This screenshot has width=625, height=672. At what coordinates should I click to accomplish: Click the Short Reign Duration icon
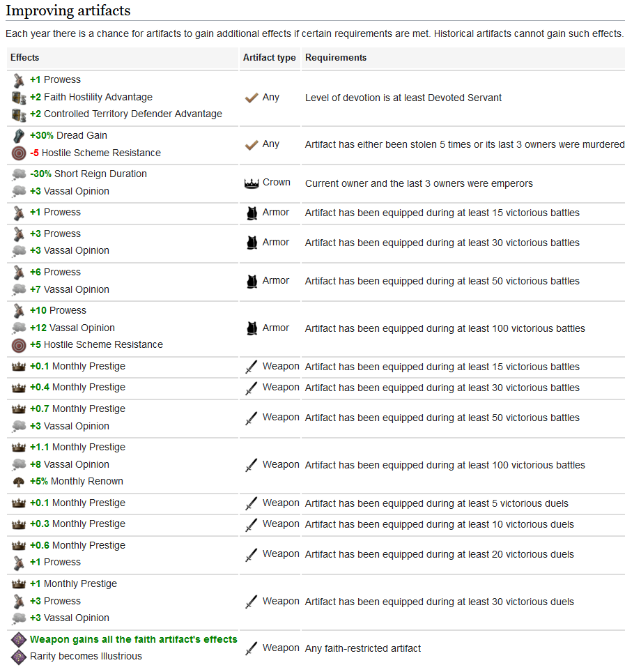19,174
